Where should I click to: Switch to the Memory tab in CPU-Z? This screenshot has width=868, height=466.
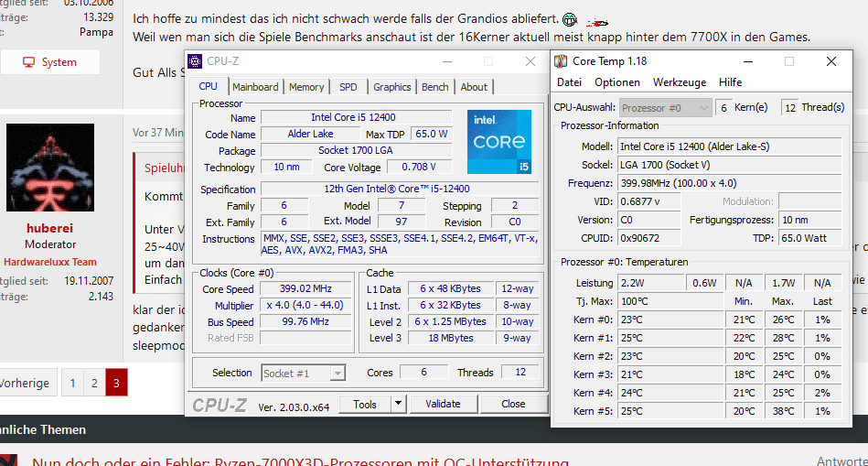[x=306, y=87]
